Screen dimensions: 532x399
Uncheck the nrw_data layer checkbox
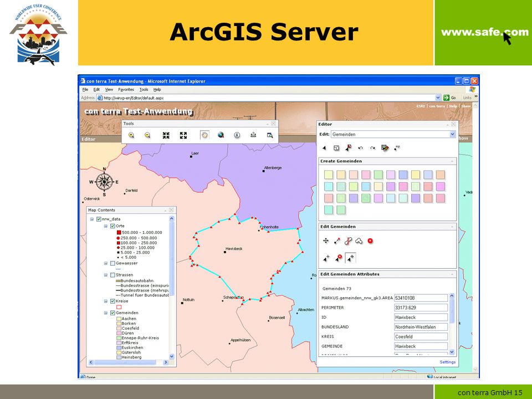pyautogui.click(x=99, y=219)
